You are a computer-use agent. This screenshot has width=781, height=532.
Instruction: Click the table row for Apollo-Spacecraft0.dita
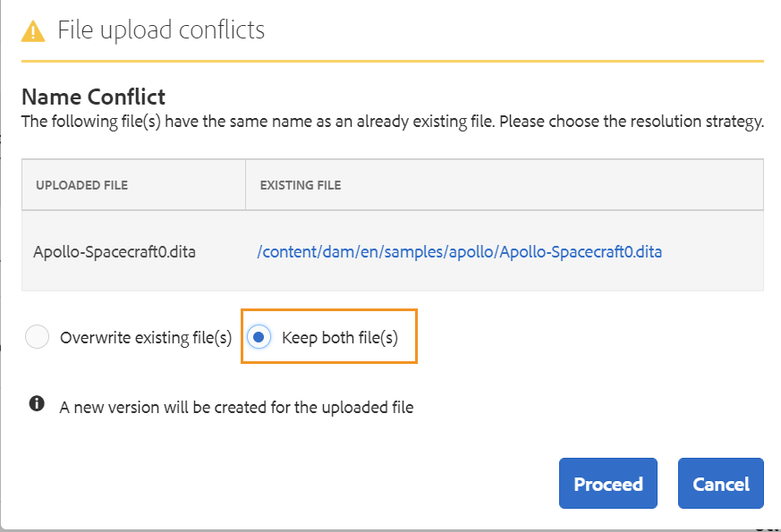tap(392, 251)
